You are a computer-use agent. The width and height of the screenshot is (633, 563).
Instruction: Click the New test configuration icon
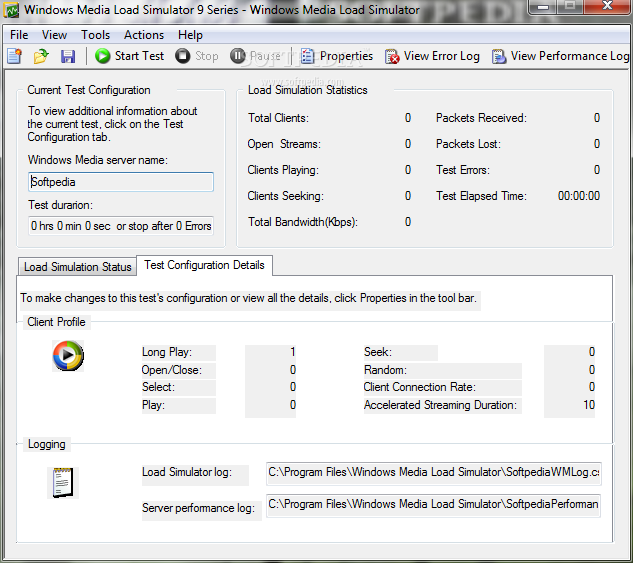point(15,56)
